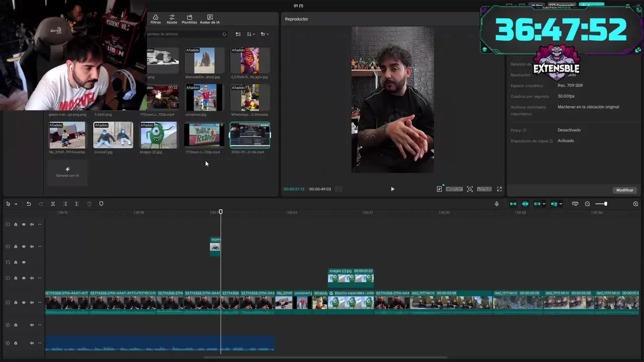Select the 2026-01 mp4 media thumbnail
This screenshot has height=362, width=644.
pyautogui.click(x=250, y=135)
